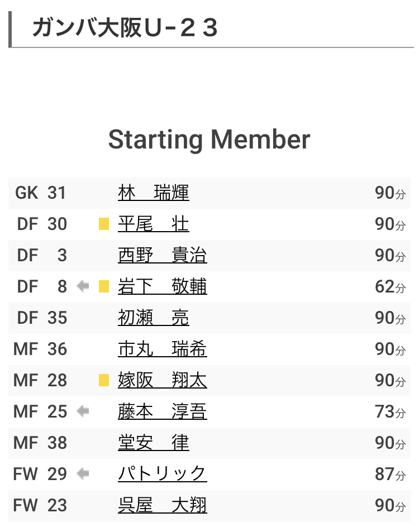
Task: Open player link 平尾 壮
Action: [154, 224]
